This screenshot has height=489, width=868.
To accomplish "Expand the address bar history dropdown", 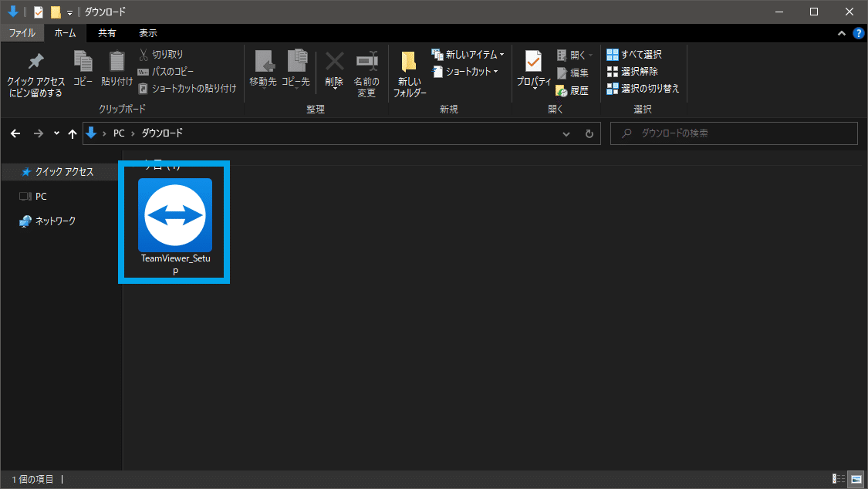I will pyautogui.click(x=566, y=134).
